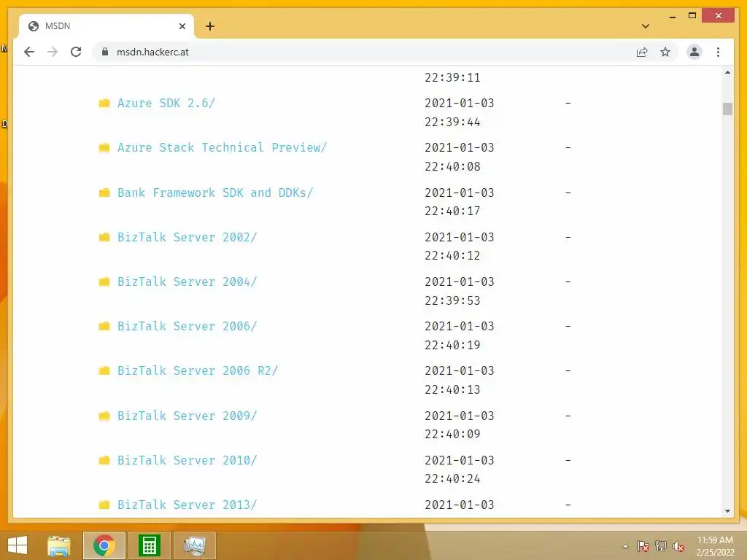This screenshot has width=747, height=560.
Task: Click the page scrollbar down arrow
Action: tap(727, 511)
